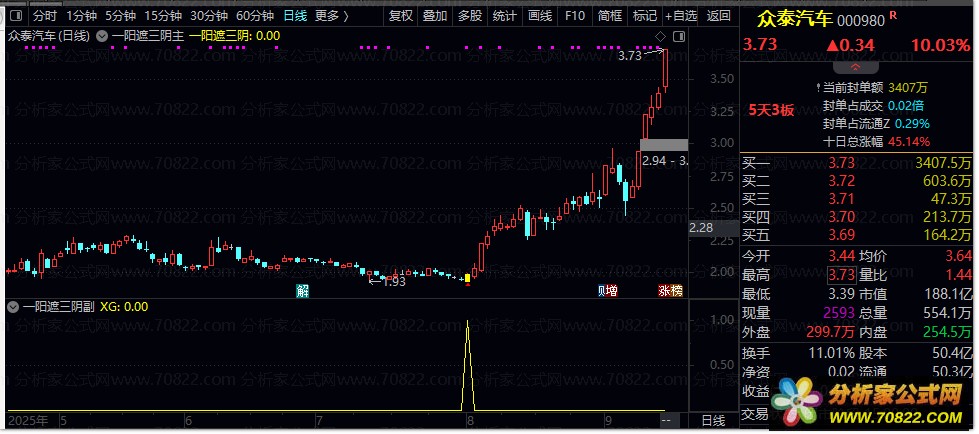Click the 返回 back button
This screenshot has width=979, height=434.
coord(719,16)
